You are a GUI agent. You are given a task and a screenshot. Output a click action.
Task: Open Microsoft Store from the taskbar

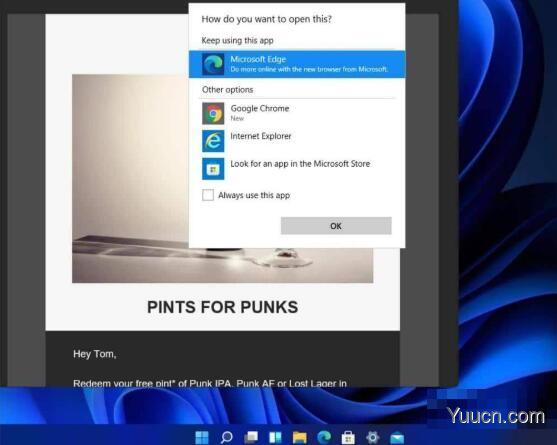tap(348, 437)
